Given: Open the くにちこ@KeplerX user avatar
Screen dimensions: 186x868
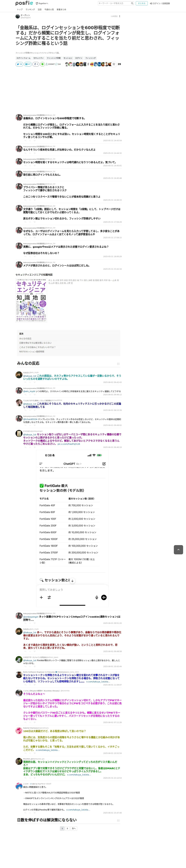Looking at the screenshot, I should pyautogui.click(x=19, y=693).
